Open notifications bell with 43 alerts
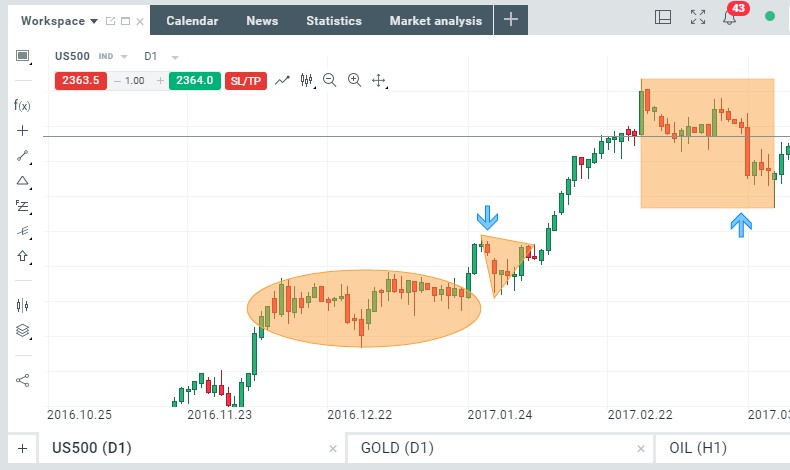The height and width of the screenshot is (470, 790). pyautogui.click(x=730, y=18)
